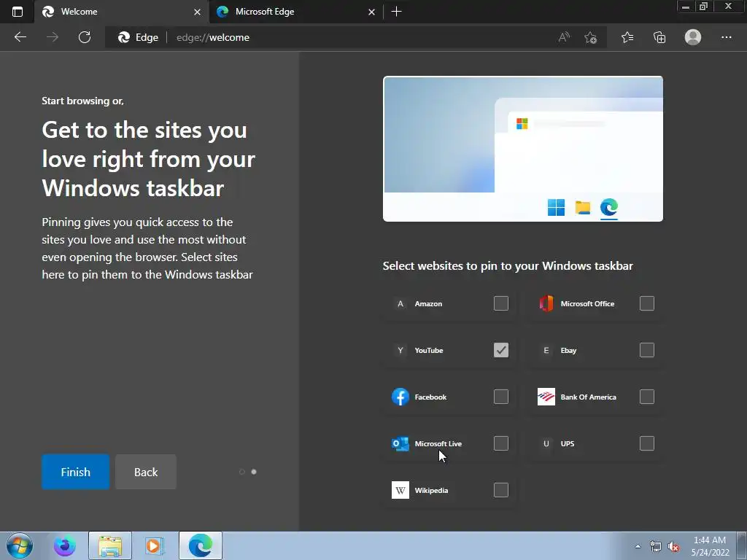The height and width of the screenshot is (560, 747).
Task: Click the Microsoft Office label text
Action: (x=587, y=303)
